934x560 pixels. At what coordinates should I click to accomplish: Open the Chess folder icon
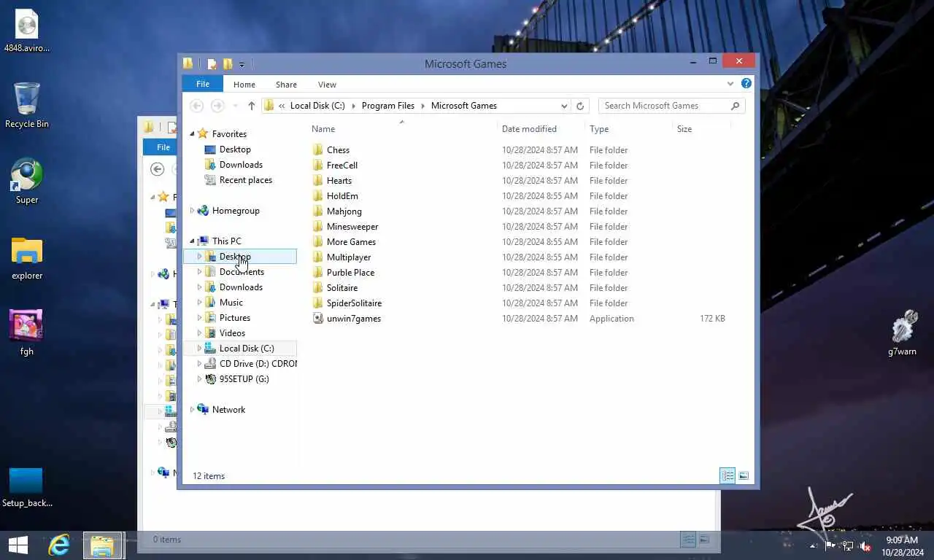pyautogui.click(x=317, y=149)
